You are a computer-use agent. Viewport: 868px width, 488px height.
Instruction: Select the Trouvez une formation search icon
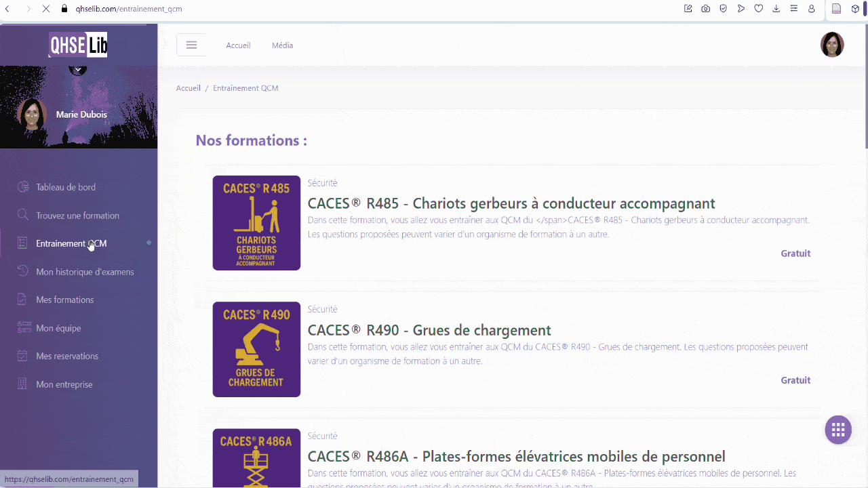click(x=21, y=215)
